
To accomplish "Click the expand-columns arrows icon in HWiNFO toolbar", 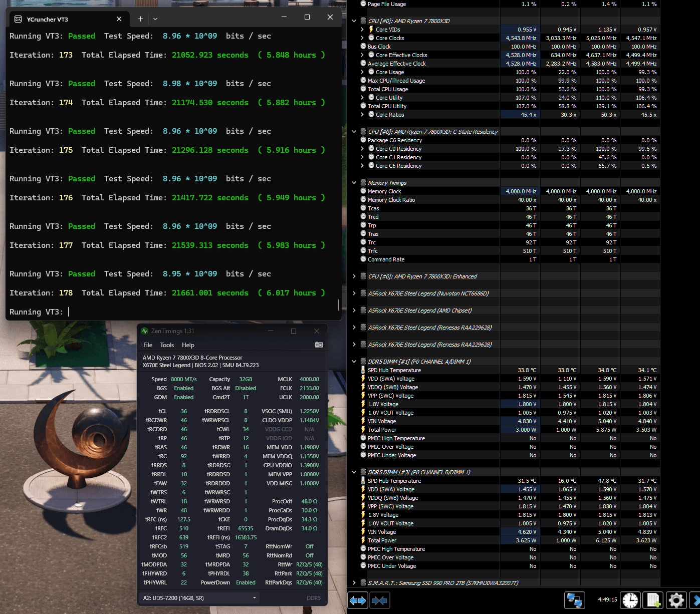I will tap(358, 600).
